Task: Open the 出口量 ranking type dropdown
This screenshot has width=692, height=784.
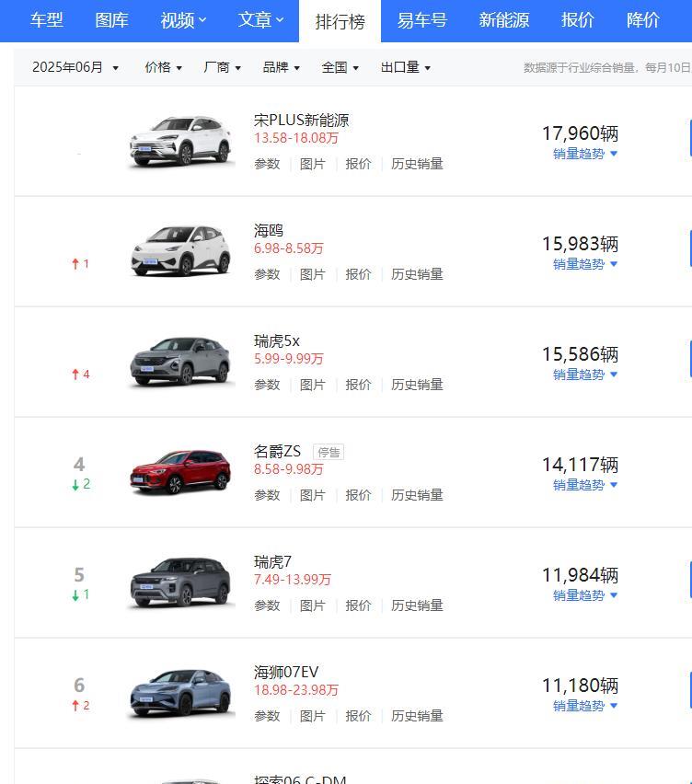Action: tap(406, 67)
